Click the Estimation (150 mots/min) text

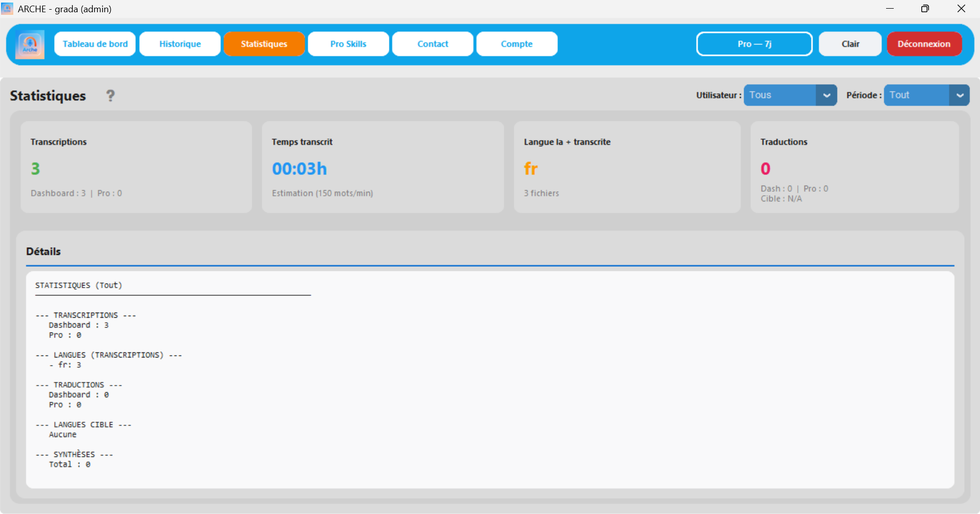click(x=323, y=193)
